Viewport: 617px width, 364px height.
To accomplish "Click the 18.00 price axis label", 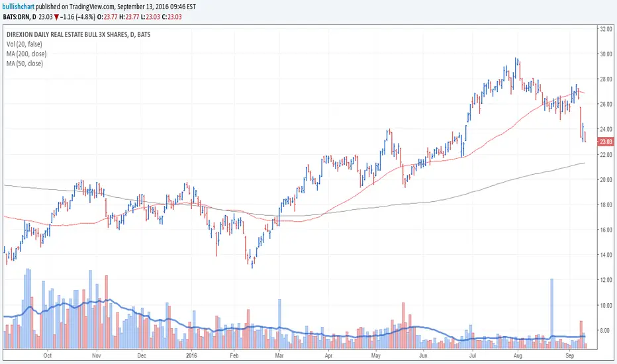I will (606, 205).
